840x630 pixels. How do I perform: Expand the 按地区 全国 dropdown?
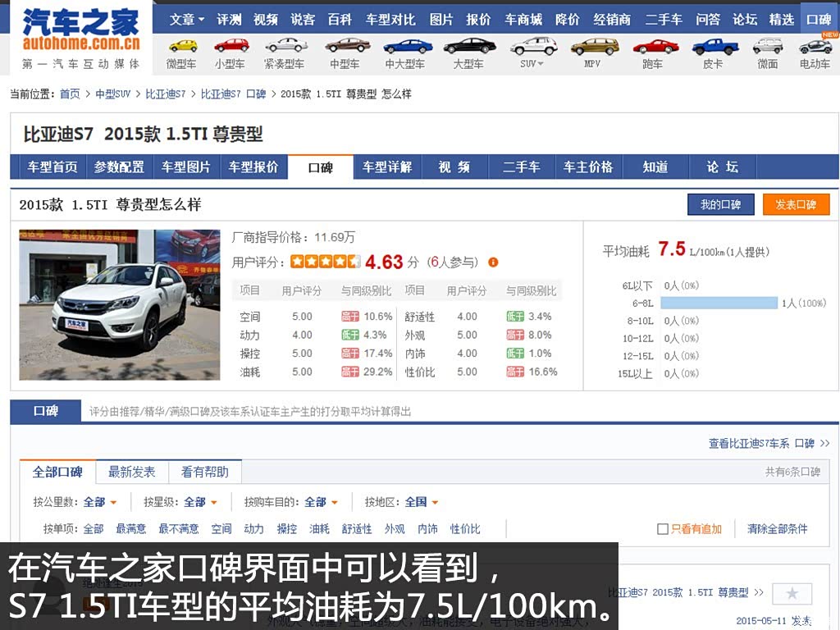422,502
